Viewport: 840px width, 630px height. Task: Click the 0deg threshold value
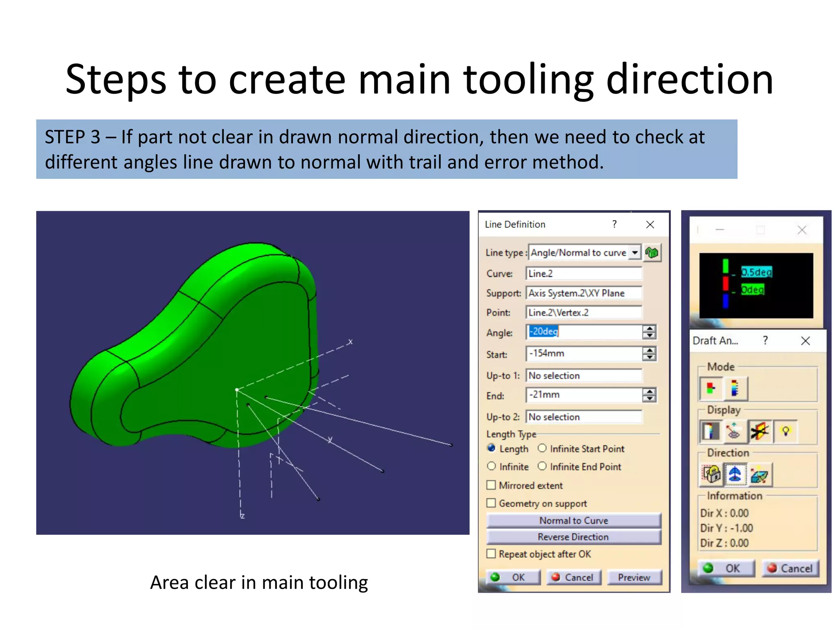pos(752,290)
